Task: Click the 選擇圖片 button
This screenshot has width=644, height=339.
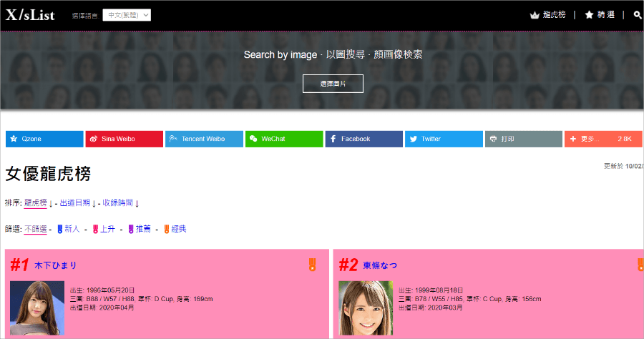Action: [333, 84]
